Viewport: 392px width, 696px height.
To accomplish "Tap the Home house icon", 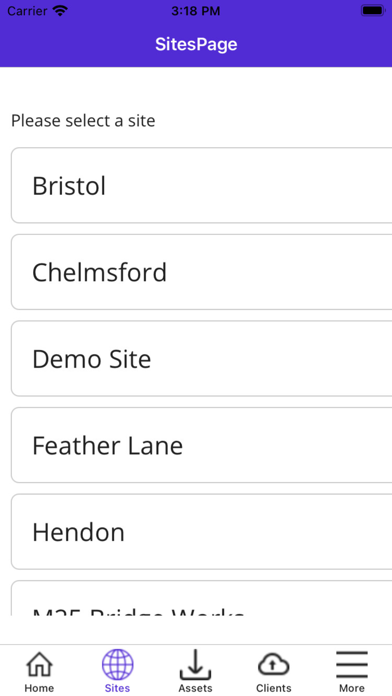I will 40,664.
